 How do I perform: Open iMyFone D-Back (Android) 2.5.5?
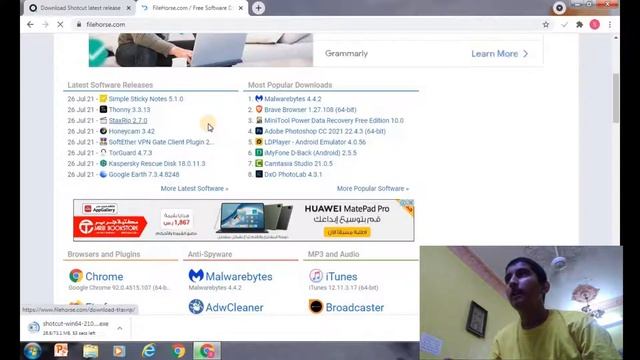pyautogui.click(x=310, y=153)
